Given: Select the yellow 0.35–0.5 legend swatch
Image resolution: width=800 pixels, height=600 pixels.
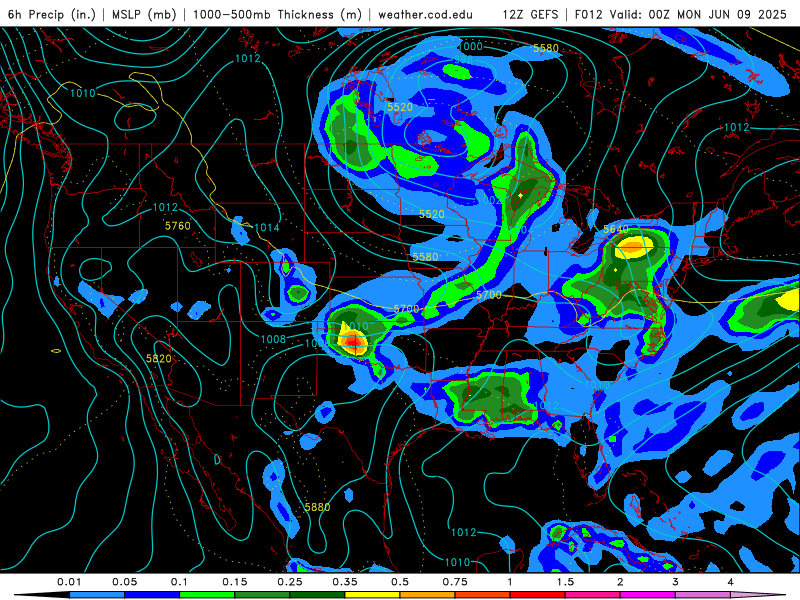Looking at the screenshot, I should click(x=372, y=595).
